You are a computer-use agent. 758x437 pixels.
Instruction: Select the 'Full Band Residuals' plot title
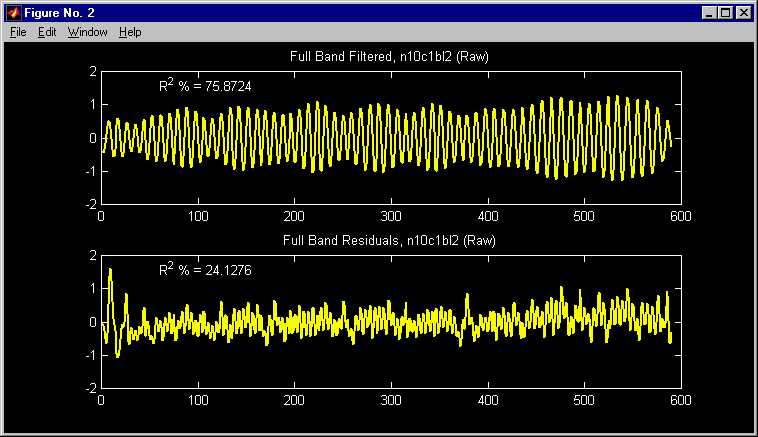pyautogui.click(x=388, y=241)
